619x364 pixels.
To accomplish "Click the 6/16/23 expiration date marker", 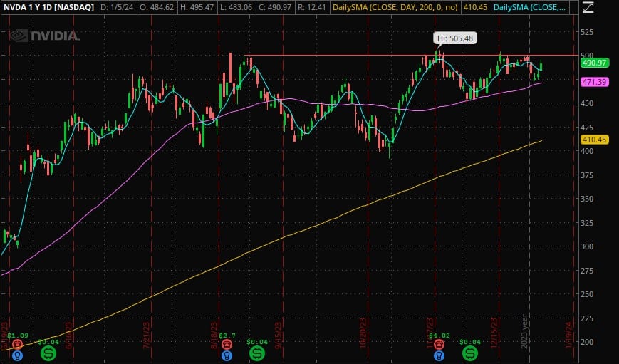I will point(68,335).
